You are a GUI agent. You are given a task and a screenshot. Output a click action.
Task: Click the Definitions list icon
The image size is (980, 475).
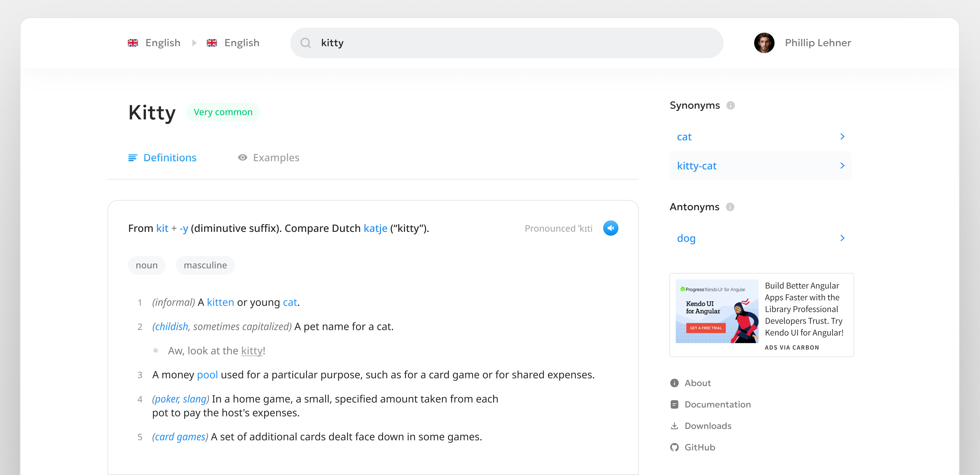[x=132, y=158]
